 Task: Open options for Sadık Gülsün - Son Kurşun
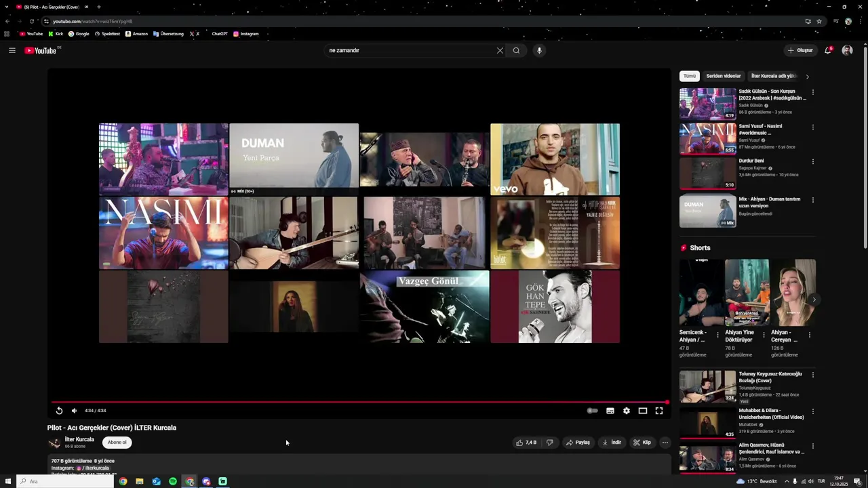click(813, 92)
